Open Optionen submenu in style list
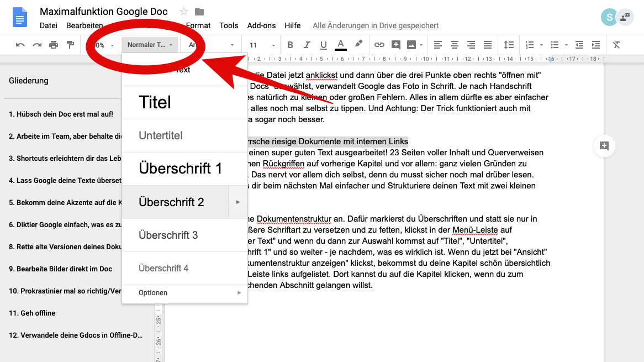 click(x=184, y=292)
